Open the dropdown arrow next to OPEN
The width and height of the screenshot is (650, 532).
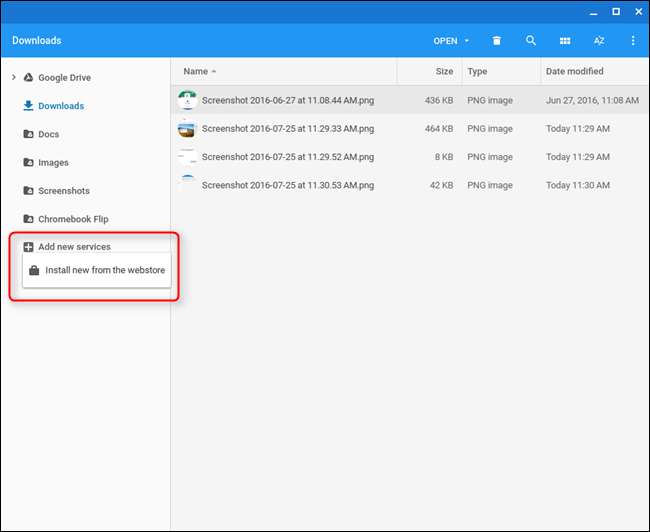tap(467, 41)
